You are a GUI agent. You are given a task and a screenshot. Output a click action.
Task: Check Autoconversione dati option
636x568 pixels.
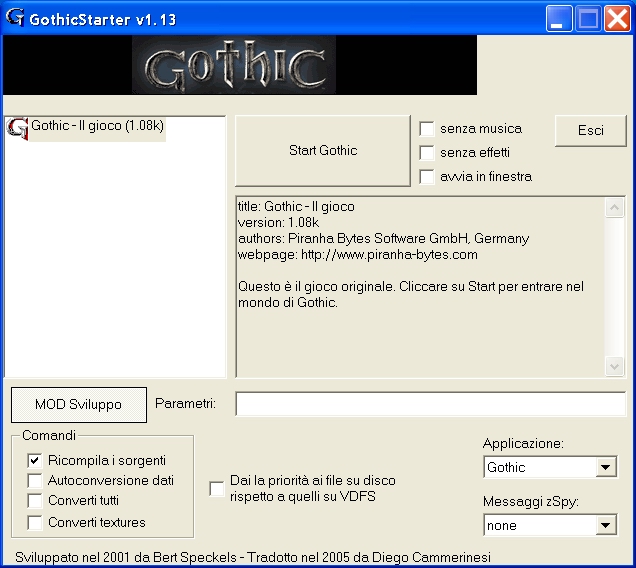coord(35,480)
